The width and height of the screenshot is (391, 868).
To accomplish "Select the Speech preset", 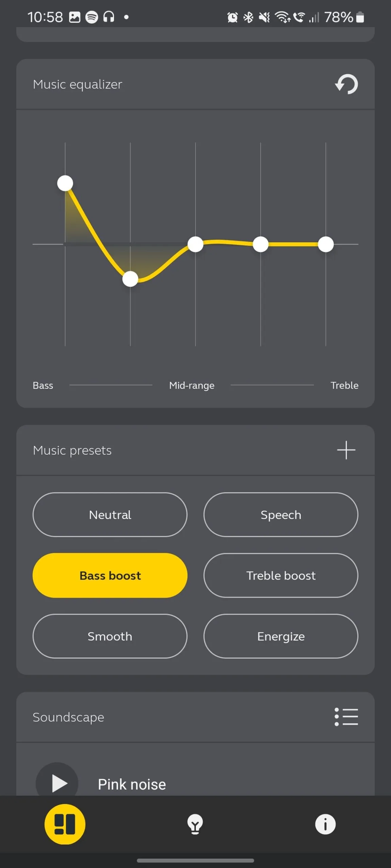I will (x=281, y=515).
